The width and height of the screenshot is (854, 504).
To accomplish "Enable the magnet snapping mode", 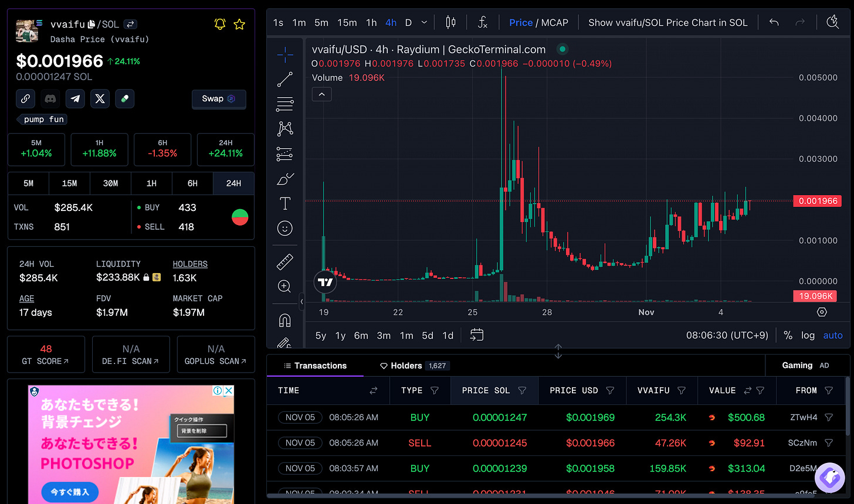I will pyautogui.click(x=285, y=320).
